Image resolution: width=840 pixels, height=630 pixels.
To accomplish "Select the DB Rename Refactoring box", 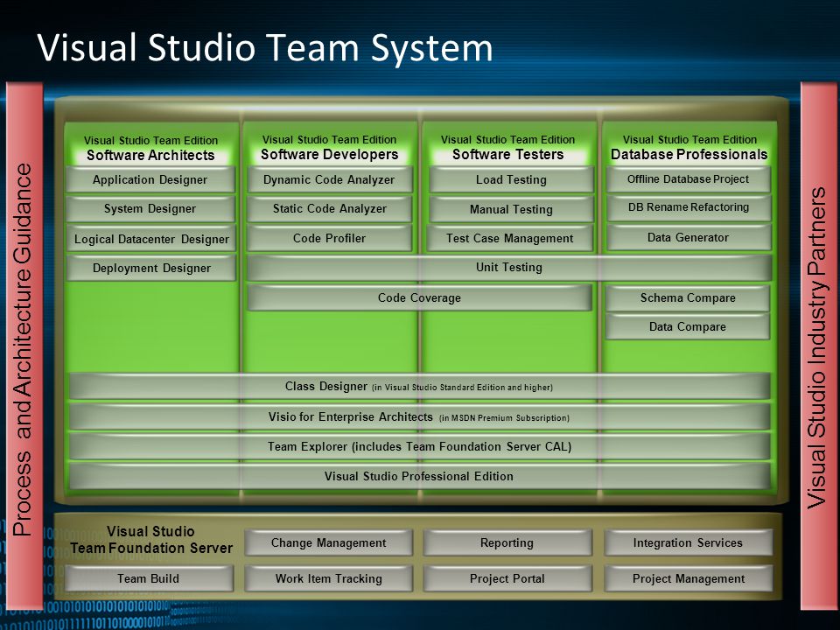I will tap(689, 208).
